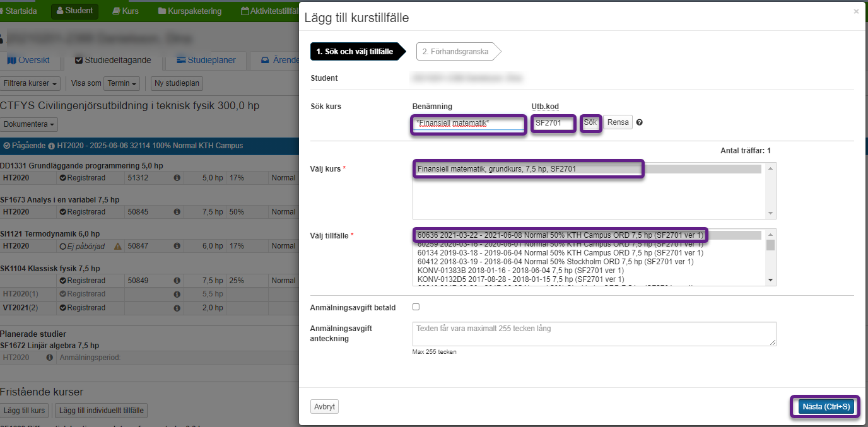Open the Kurs menu item
This screenshot has height=427, width=868.
point(126,11)
